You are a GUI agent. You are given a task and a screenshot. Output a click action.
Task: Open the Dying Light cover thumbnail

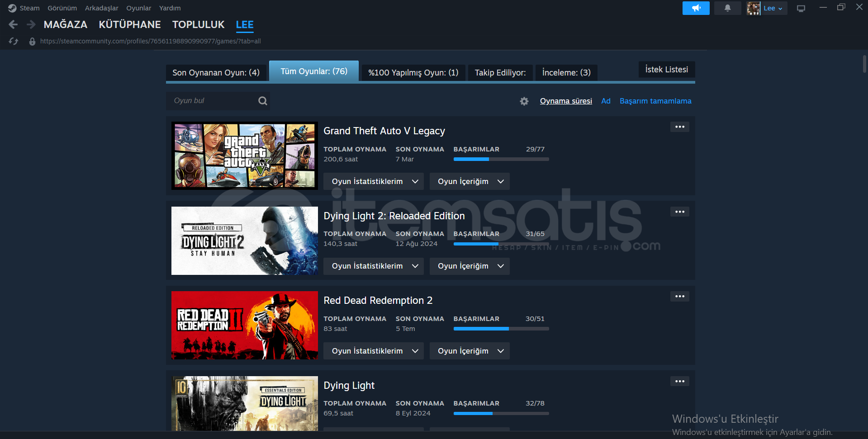[245, 403]
